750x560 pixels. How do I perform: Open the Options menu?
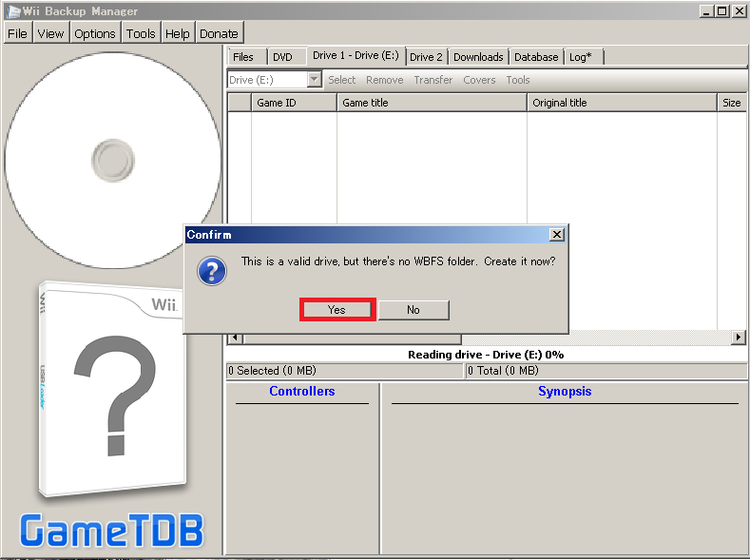click(x=95, y=33)
